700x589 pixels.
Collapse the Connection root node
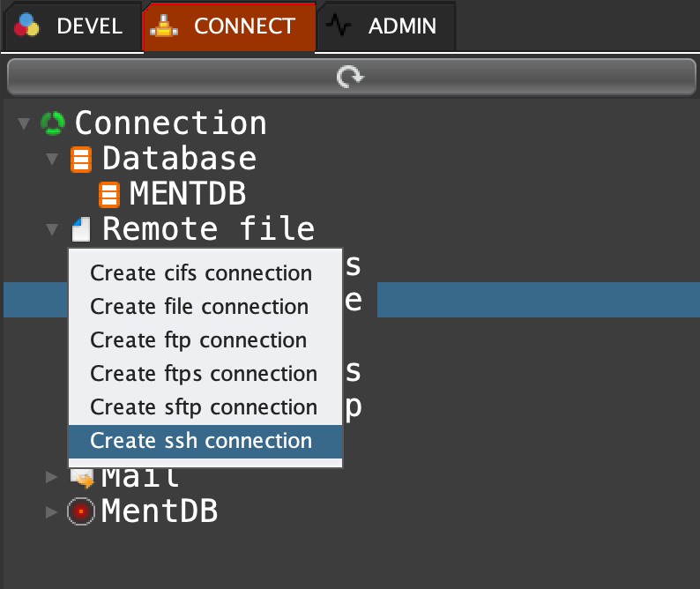(24, 123)
